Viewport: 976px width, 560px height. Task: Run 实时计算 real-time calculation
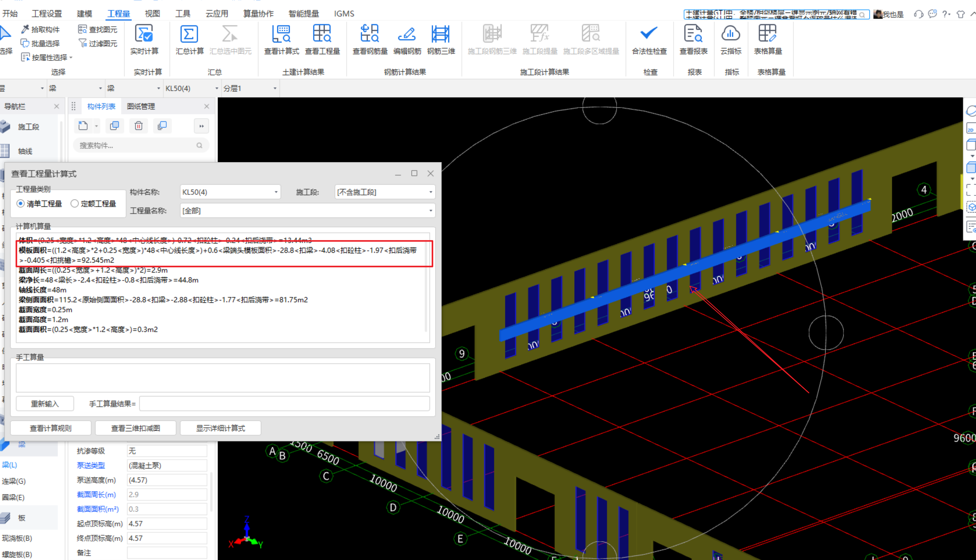click(x=144, y=40)
